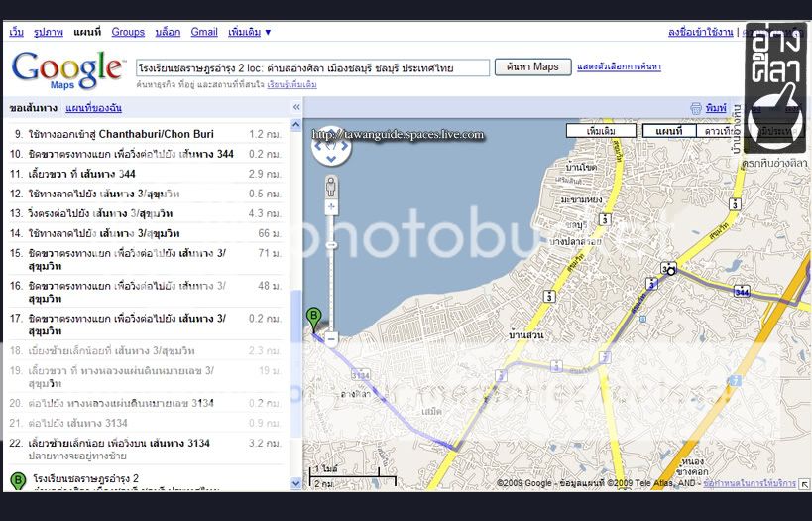This screenshot has width=812, height=521.
Task: Select direction step 12 with 0.5 กม.
Action: click(146, 194)
